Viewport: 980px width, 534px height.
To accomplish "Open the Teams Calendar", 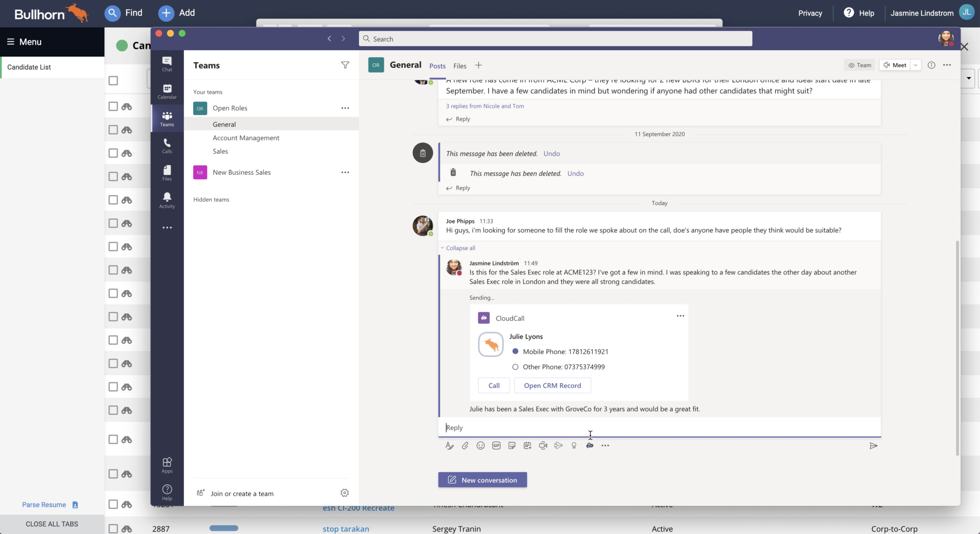I will [167, 91].
